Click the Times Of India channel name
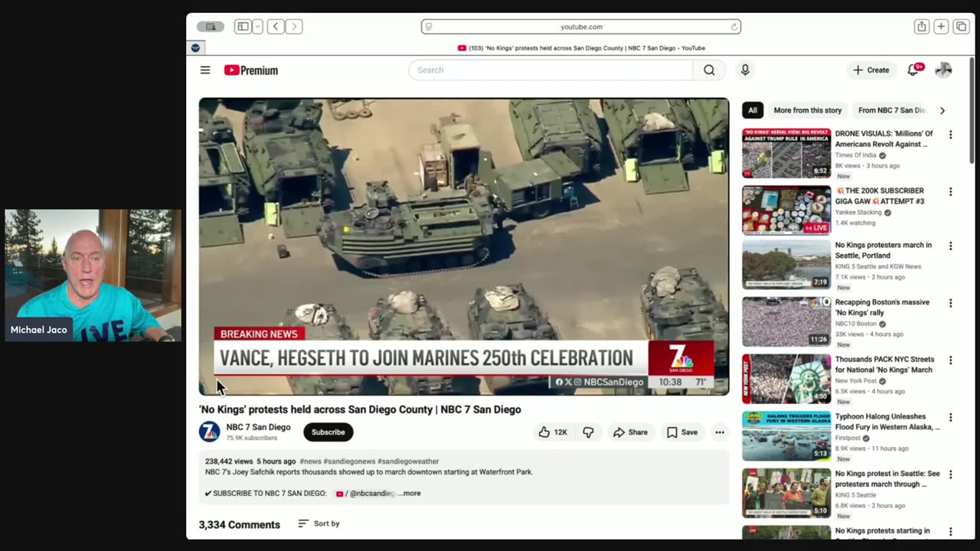 tap(856, 155)
